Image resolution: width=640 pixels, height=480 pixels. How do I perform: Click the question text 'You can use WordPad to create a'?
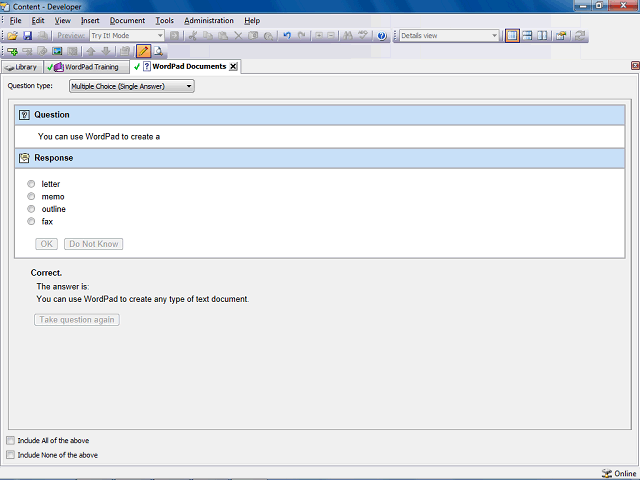(x=99, y=137)
